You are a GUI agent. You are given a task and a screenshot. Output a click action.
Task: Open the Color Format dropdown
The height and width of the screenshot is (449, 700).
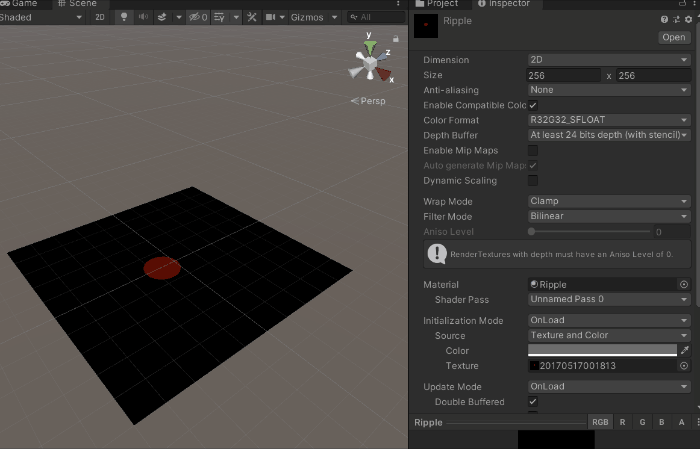click(x=609, y=120)
